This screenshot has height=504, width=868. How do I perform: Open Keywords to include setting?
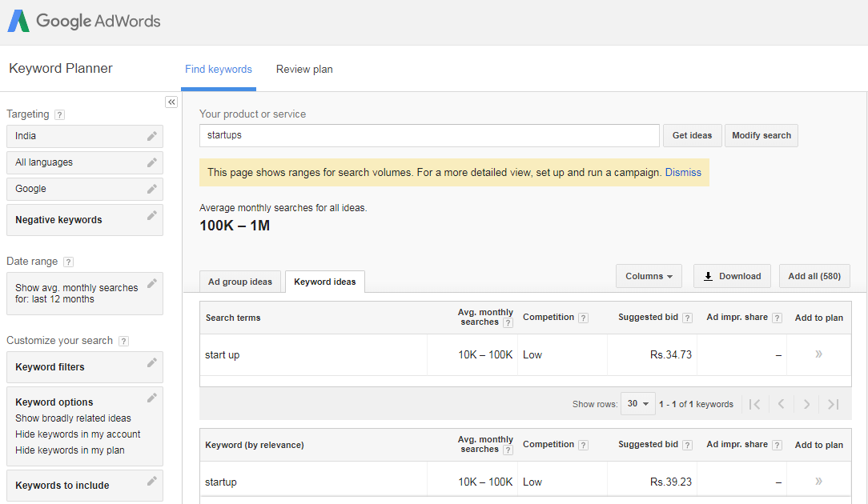click(85, 485)
